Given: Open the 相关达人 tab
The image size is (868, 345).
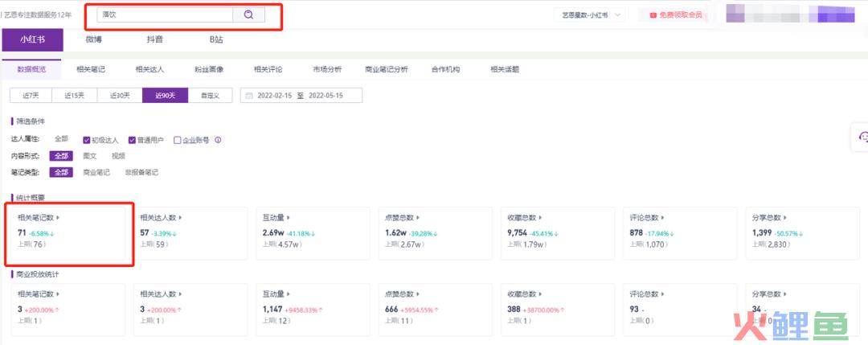Looking at the screenshot, I should 150,70.
